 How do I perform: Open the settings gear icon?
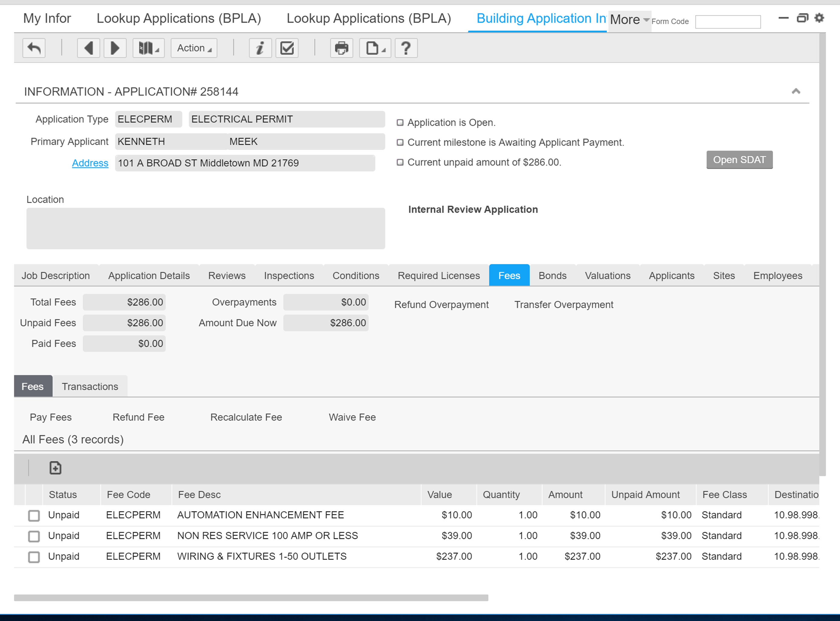click(x=819, y=18)
